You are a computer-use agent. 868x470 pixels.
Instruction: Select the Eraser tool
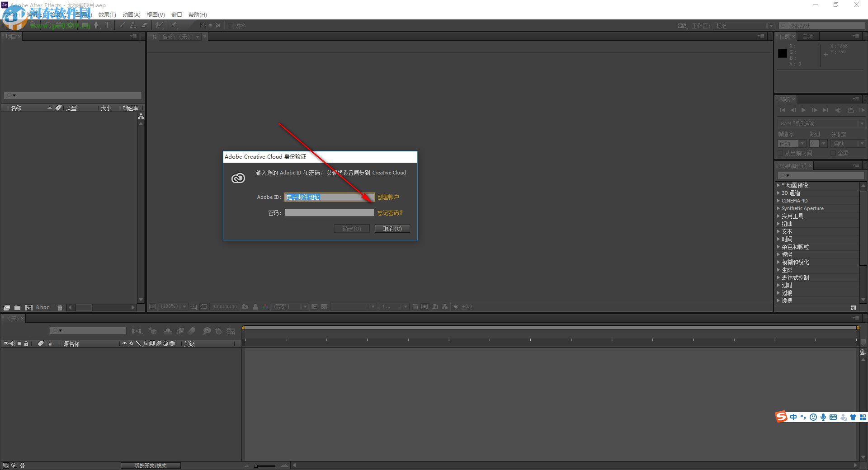145,26
